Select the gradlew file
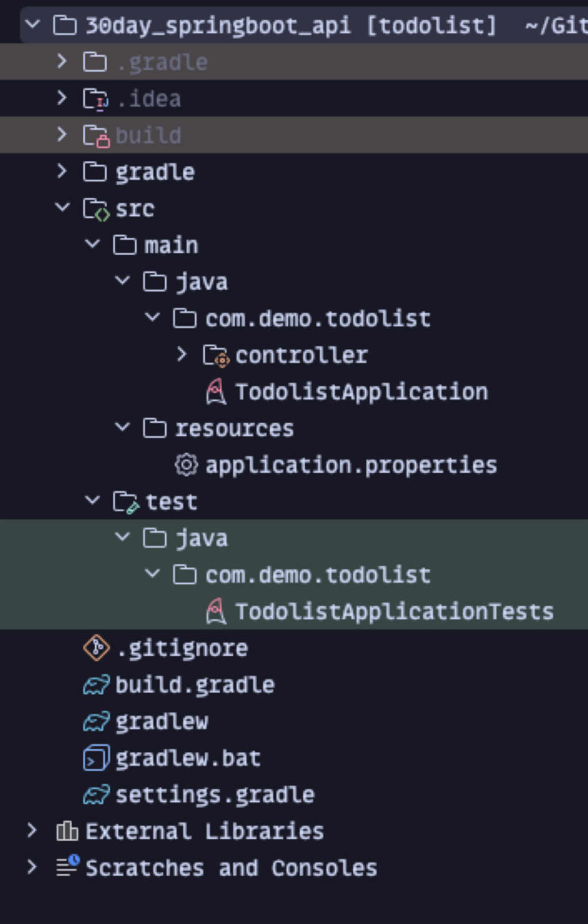Image resolution: width=588 pixels, height=924 pixels. tap(162, 721)
